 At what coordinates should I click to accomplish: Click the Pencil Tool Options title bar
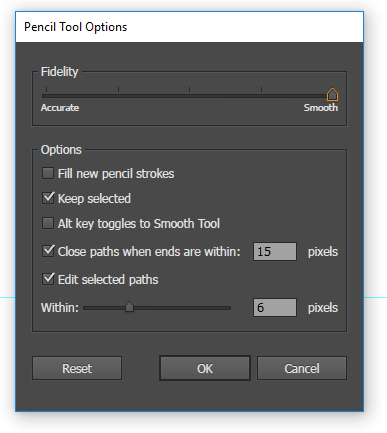pos(189,27)
